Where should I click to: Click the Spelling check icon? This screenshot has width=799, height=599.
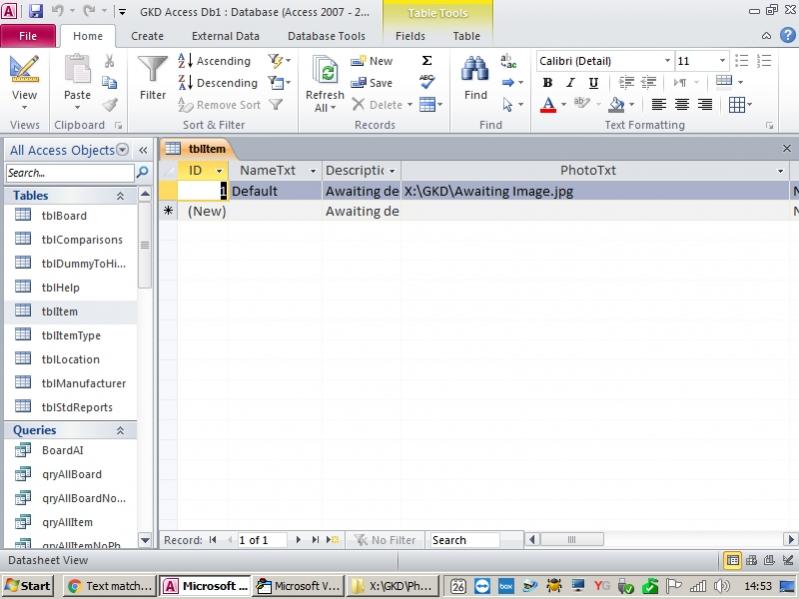click(x=427, y=82)
